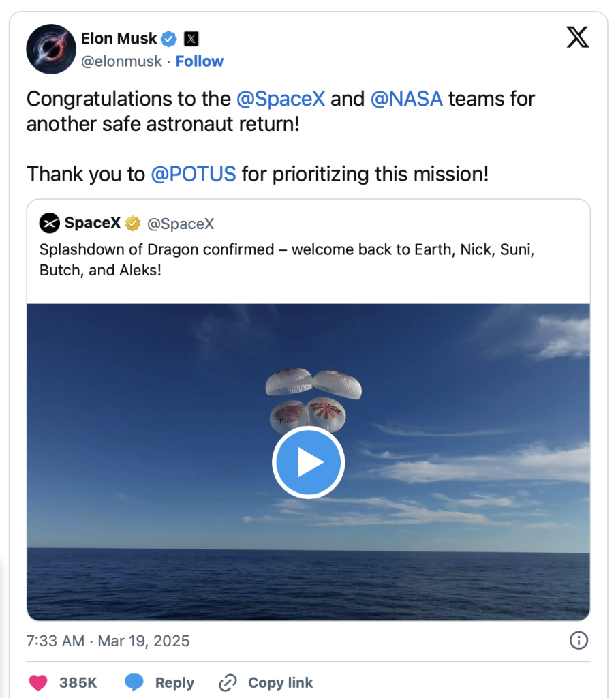Open the @POTUS mention link
The width and height of the screenshot is (616, 698).
pos(193,174)
